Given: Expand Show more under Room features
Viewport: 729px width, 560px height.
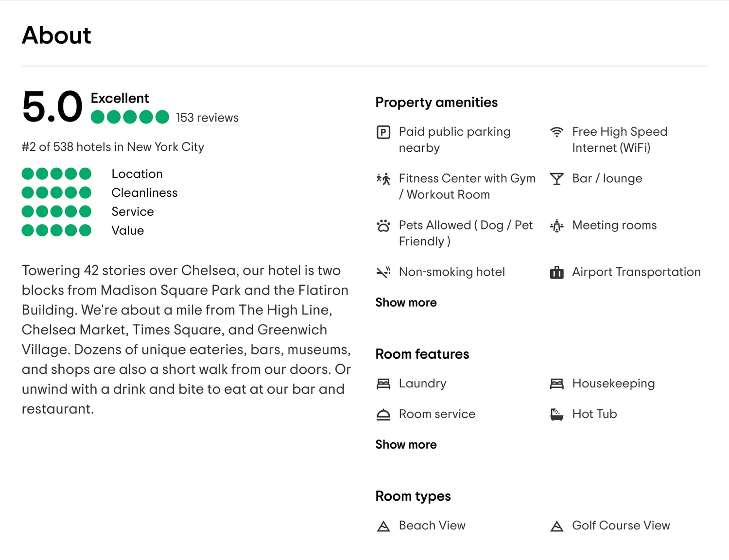Looking at the screenshot, I should [x=406, y=444].
